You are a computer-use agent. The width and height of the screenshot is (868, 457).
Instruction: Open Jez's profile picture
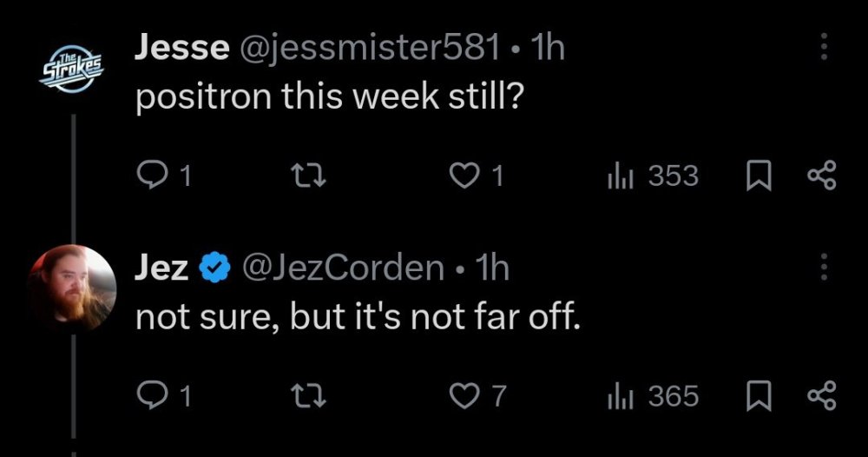click(x=73, y=288)
